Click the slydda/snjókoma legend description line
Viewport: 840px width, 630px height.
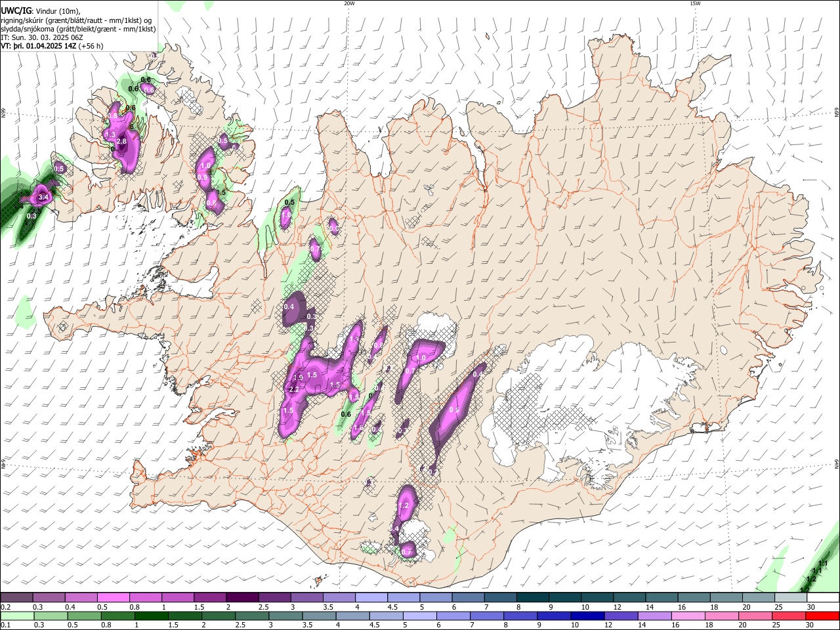coord(78,29)
